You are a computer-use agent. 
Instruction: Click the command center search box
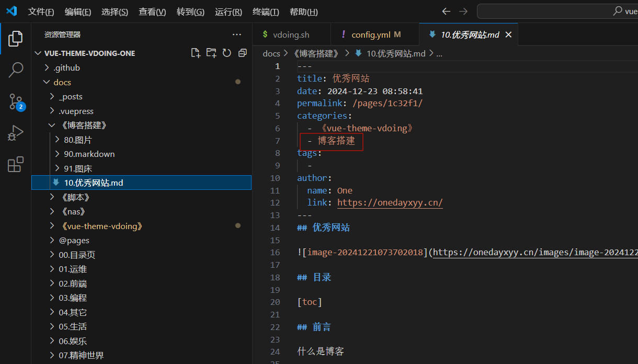pyautogui.click(x=557, y=12)
